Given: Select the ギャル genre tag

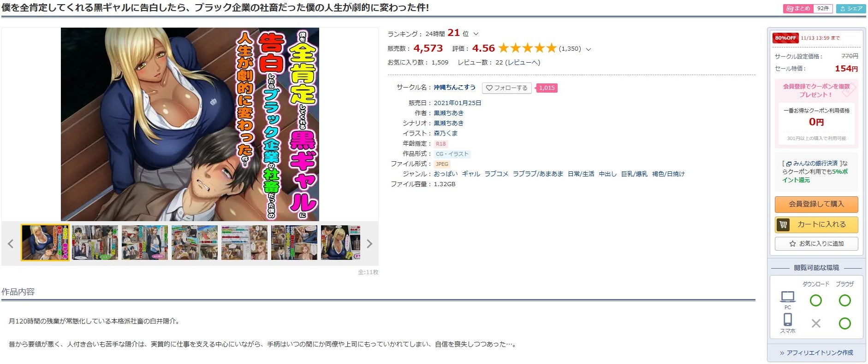Looking at the screenshot, I should 471,174.
